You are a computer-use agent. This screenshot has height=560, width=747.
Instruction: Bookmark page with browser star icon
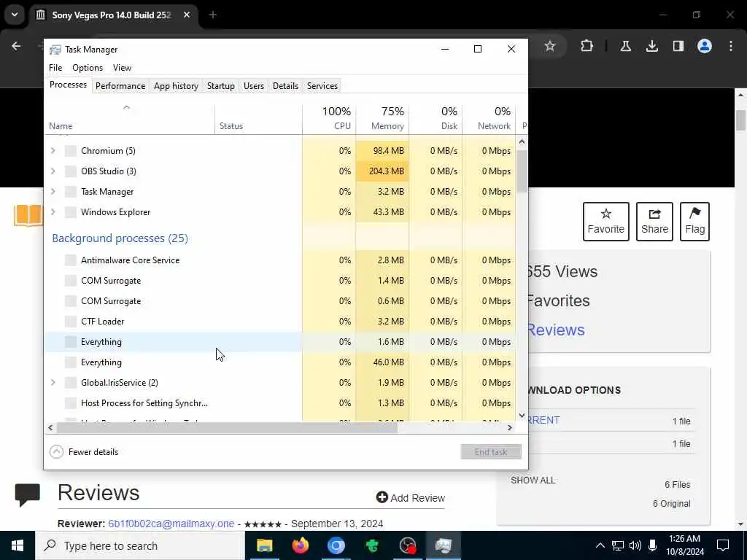tap(550, 46)
